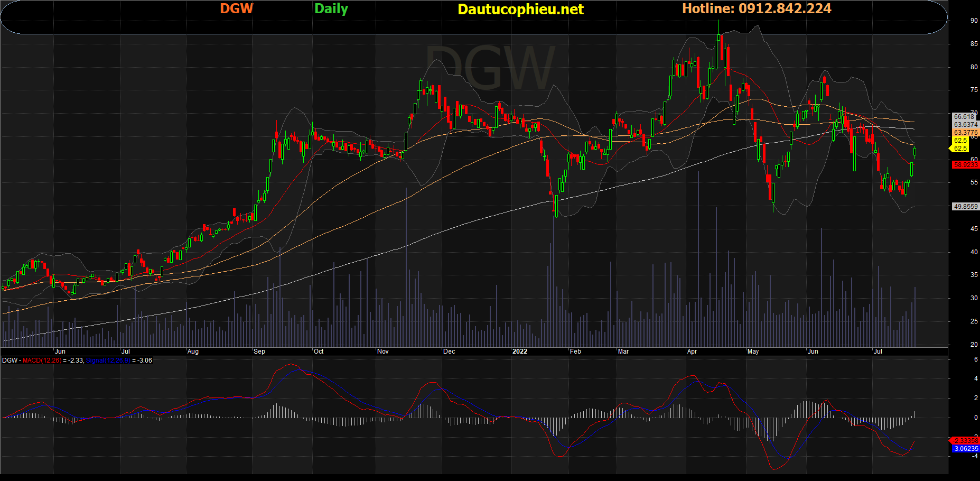Click the Feb month axis label

tap(575, 351)
